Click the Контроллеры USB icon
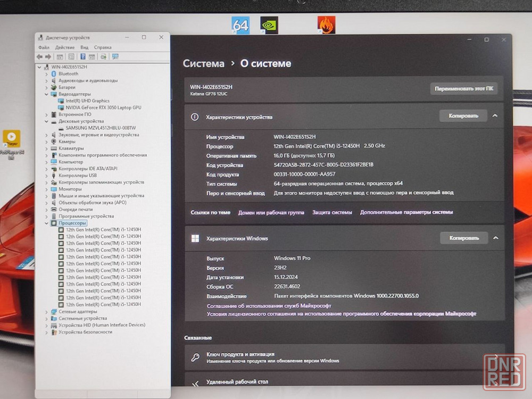Screen dimensions: 532x399 pos(54,176)
